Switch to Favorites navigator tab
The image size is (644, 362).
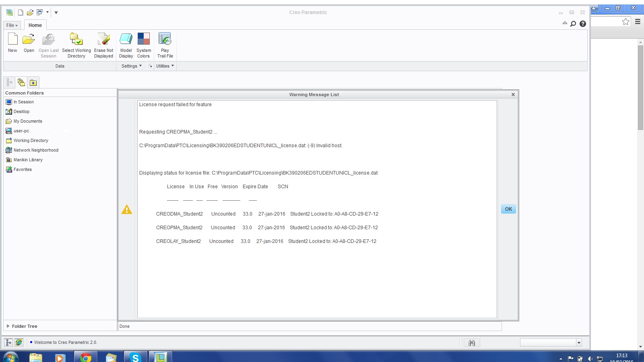(33, 82)
